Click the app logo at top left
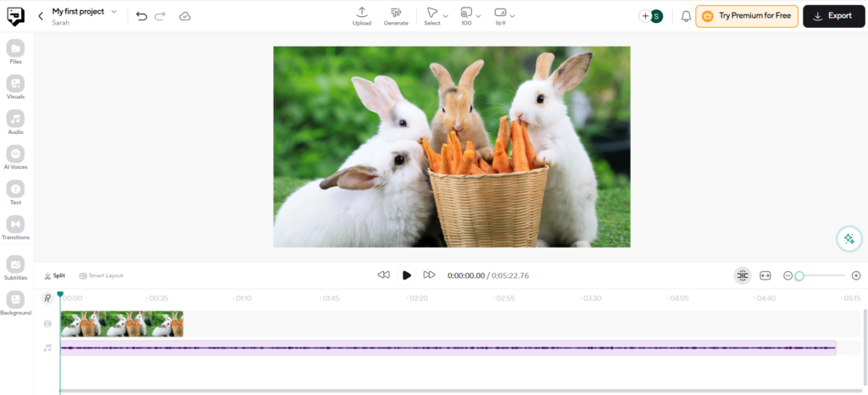 pos(15,16)
